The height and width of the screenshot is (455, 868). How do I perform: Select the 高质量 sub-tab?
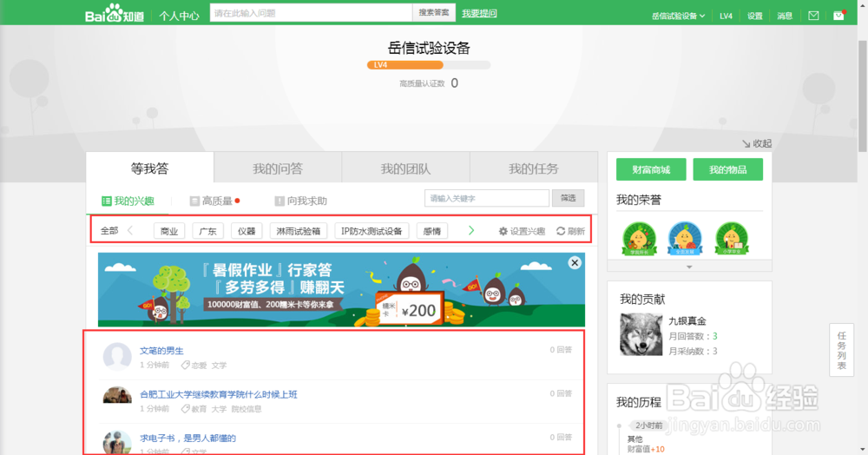coord(214,201)
